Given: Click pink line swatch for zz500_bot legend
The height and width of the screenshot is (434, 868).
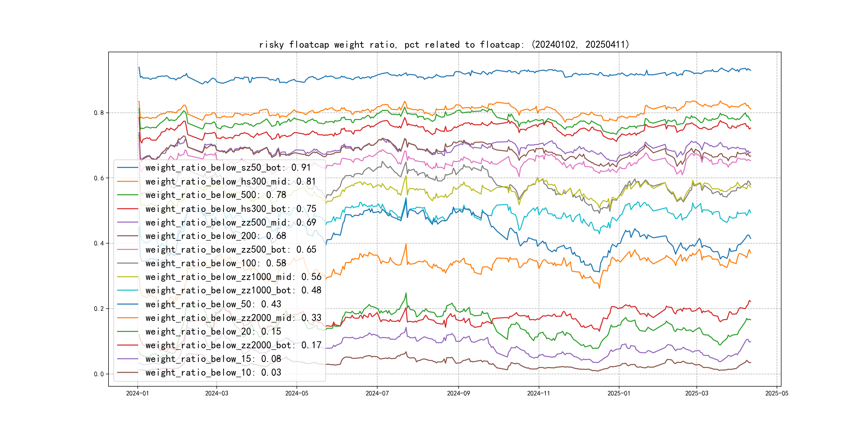Looking at the screenshot, I should tap(127, 250).
